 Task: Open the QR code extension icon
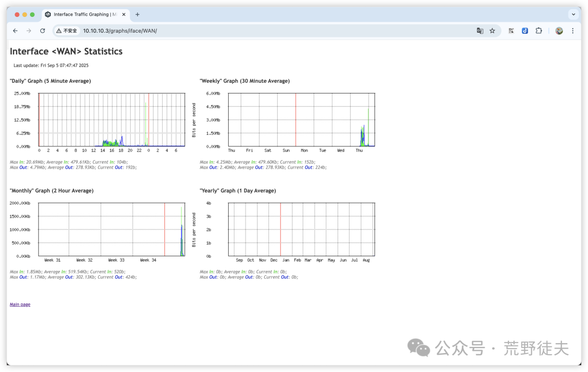pyautogui.click(x=511, y=30)
